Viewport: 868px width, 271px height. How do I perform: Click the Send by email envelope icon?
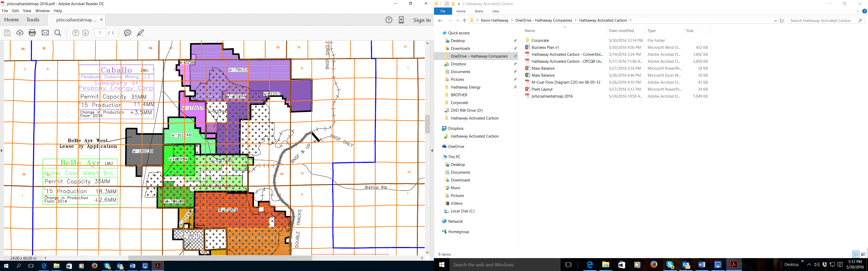[x=45, y=33]
